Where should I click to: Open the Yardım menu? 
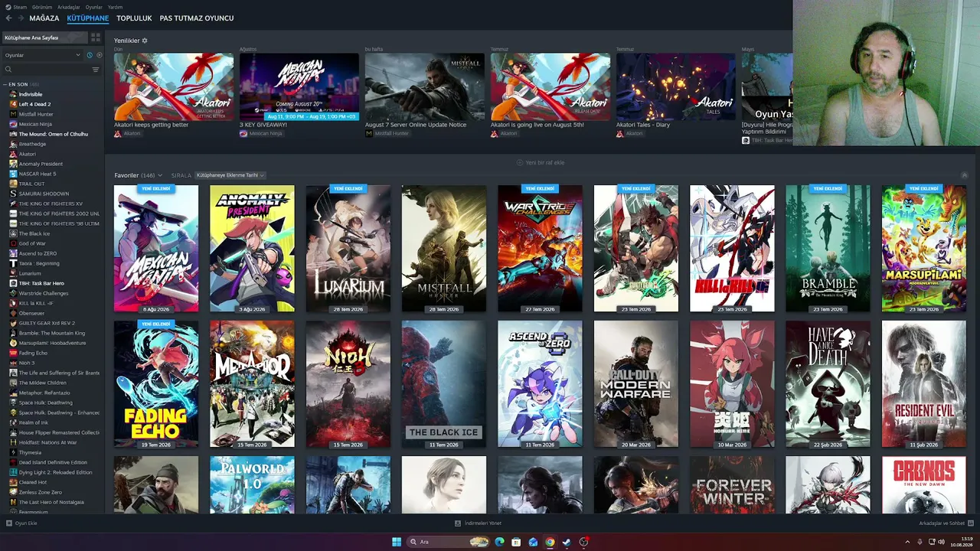click(x=115, y=7)
